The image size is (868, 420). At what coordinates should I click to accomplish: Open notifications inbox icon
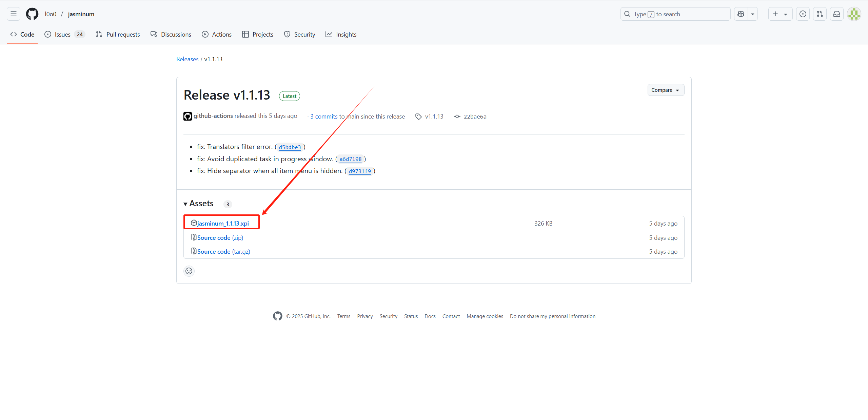coord(836,14)
